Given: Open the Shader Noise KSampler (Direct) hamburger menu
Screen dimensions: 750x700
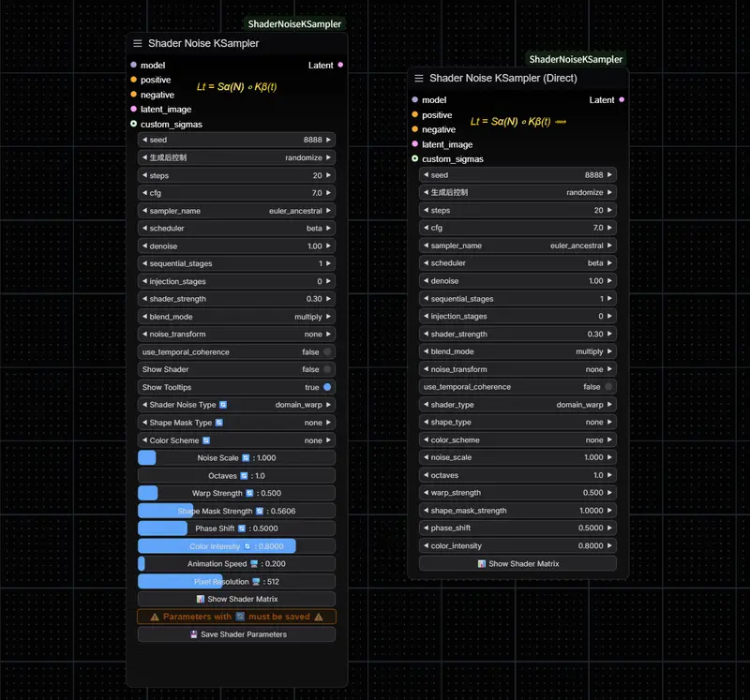Looking at the screenshot, I should (418, 79).
